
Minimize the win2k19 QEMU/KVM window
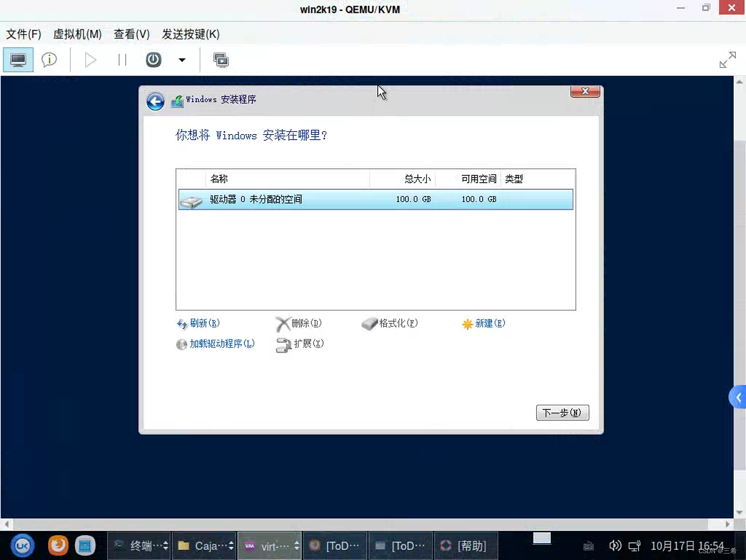pyautogui.click(x=681, y=8)
